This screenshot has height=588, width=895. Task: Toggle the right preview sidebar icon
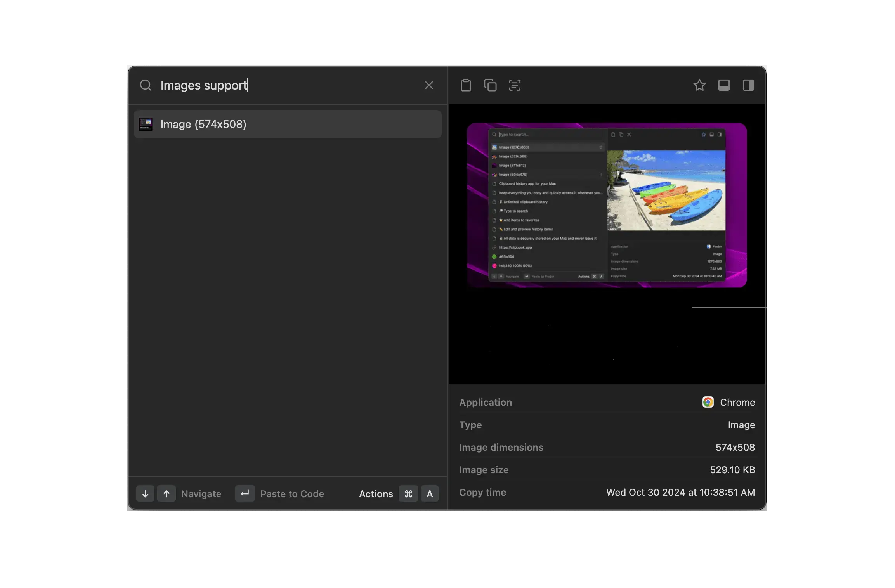[x=748, y=85]
